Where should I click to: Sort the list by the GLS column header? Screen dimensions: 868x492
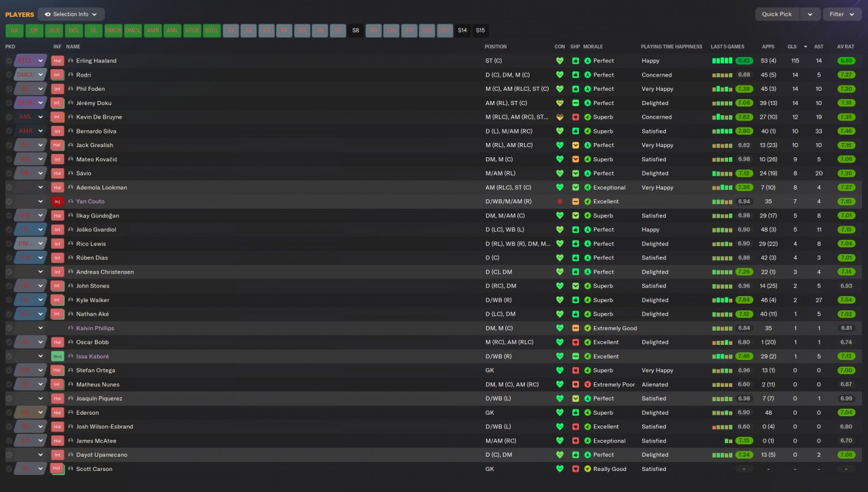coord(791,47)
